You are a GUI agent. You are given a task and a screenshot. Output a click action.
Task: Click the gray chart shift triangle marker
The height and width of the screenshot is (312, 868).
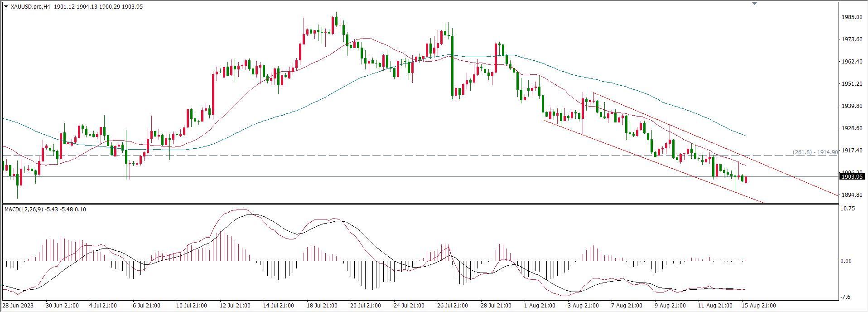(x=754, y=3)
